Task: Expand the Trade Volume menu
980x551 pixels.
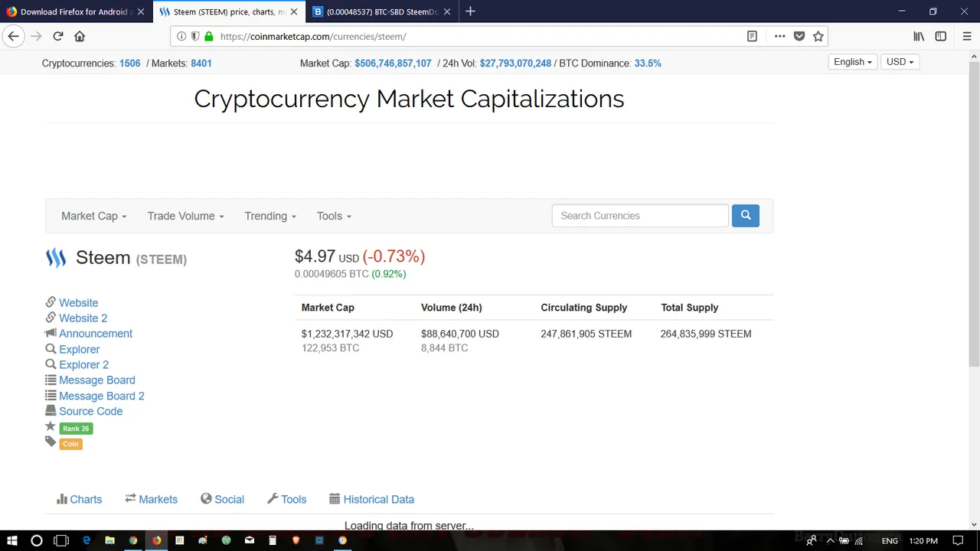Action: click(185, 216)
